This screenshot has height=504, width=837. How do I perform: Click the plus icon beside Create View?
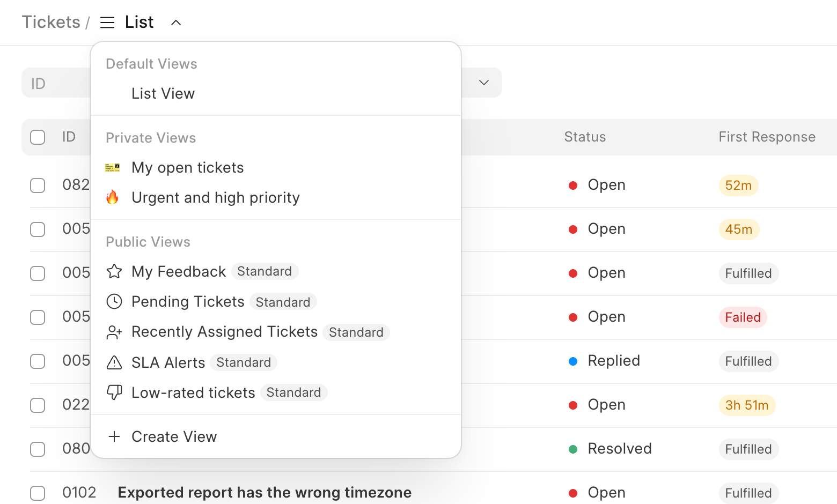point(114,436)
